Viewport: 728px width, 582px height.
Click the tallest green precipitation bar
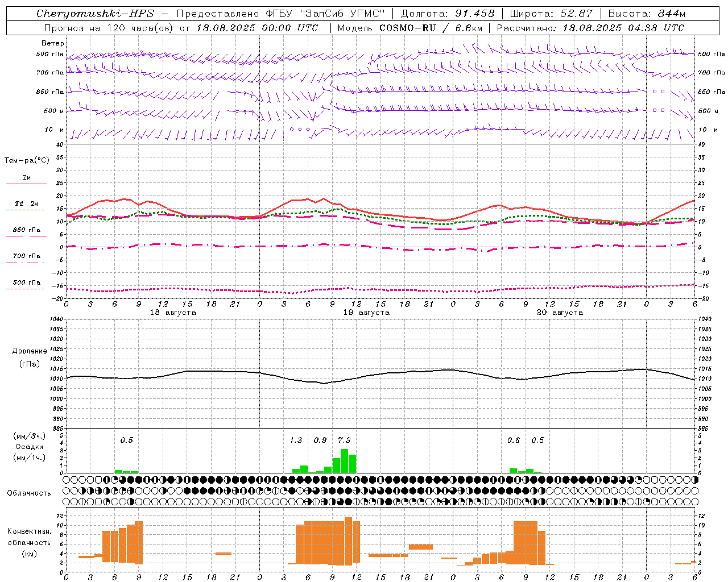click(x=344, y=461)
